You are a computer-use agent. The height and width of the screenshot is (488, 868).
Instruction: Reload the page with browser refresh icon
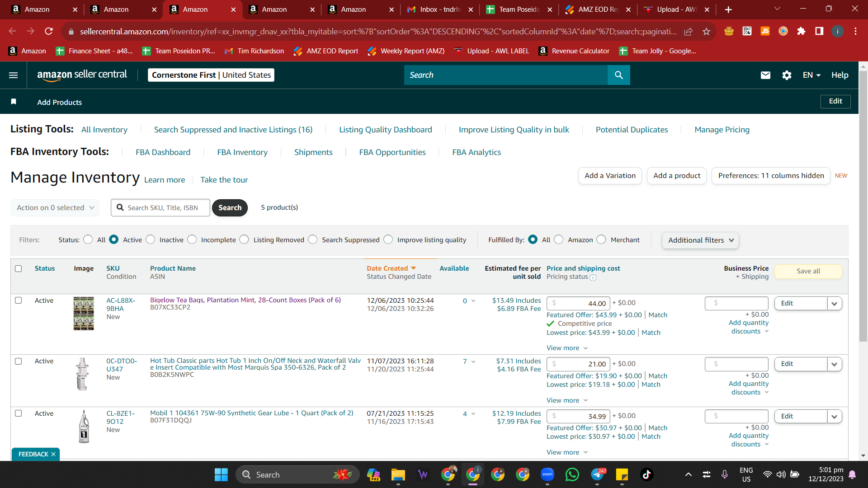pyautogui.click(x=49, y=31)
